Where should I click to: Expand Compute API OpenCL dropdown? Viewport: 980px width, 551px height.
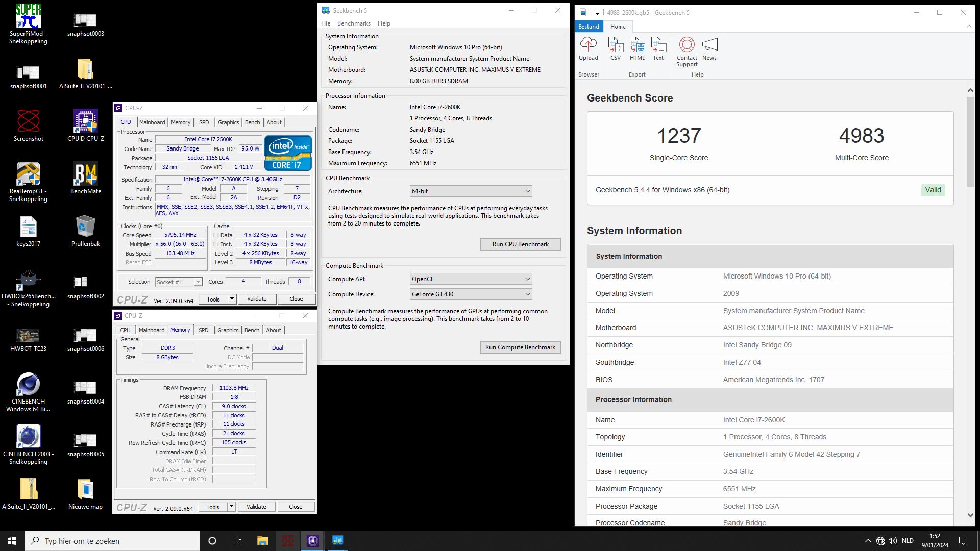471,279
